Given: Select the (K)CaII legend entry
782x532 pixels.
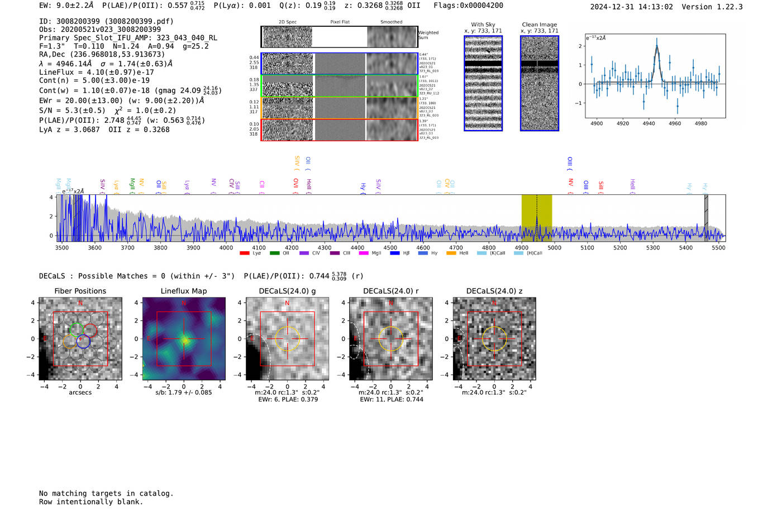Looking at the screenshot, I should click(491, 253).
